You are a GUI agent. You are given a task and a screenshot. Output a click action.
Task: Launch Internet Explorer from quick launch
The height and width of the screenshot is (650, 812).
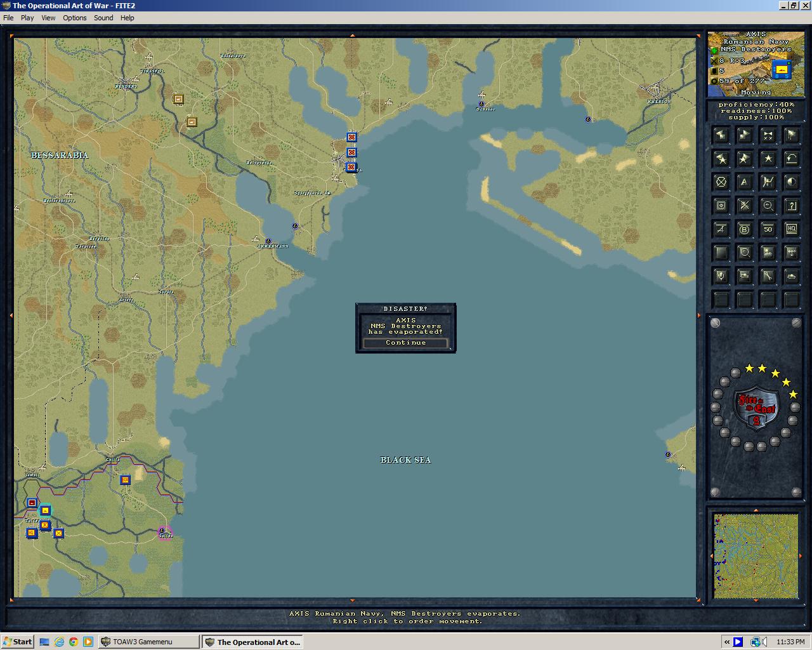tap(59, 642)
